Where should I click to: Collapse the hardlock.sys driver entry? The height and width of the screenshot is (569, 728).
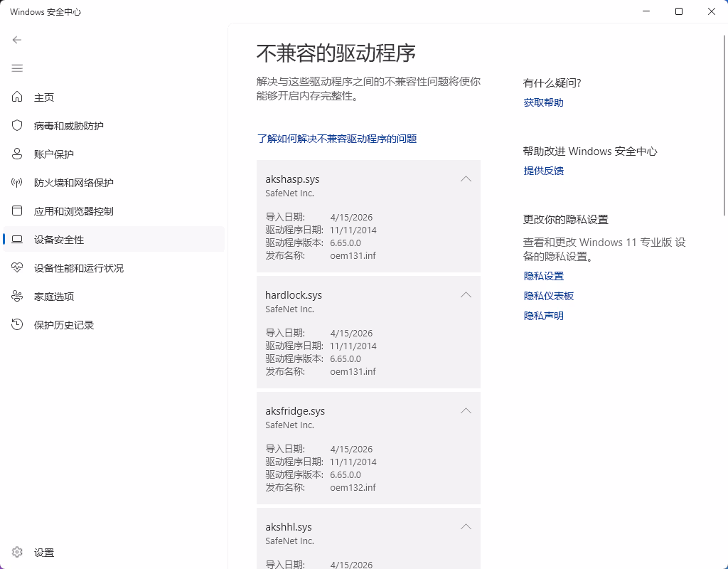[x=466, y=295]
